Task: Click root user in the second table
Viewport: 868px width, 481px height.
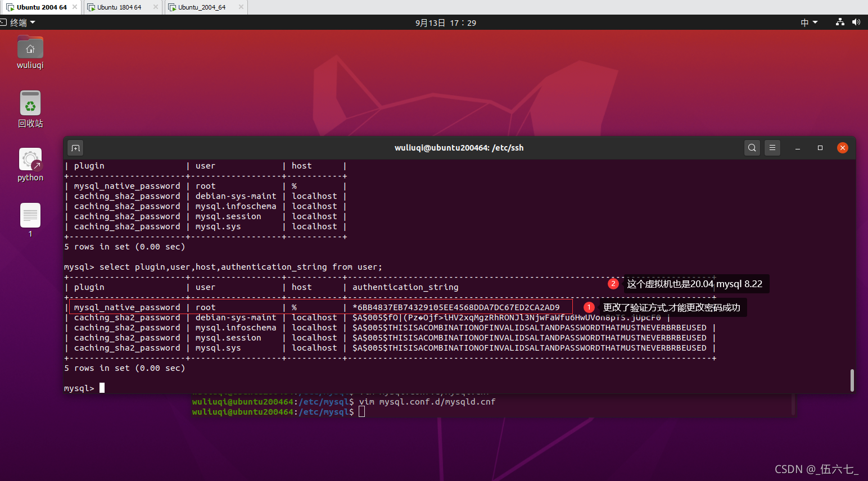Action: [206, 307]
